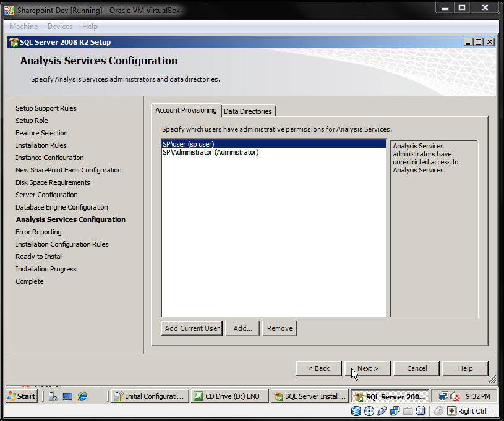The width and height of the screenshot is (504, 421).
Task: Click Setup Role step
Action: (32, 121)
